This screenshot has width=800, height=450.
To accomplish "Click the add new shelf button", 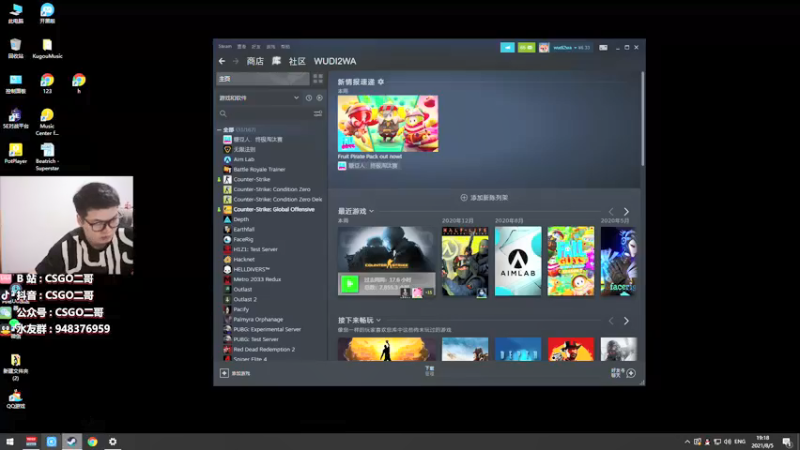I will (484, 197).
